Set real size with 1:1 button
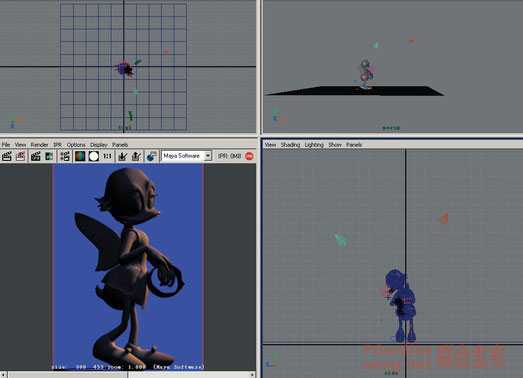Screen dimensions: 523x378 107,156
